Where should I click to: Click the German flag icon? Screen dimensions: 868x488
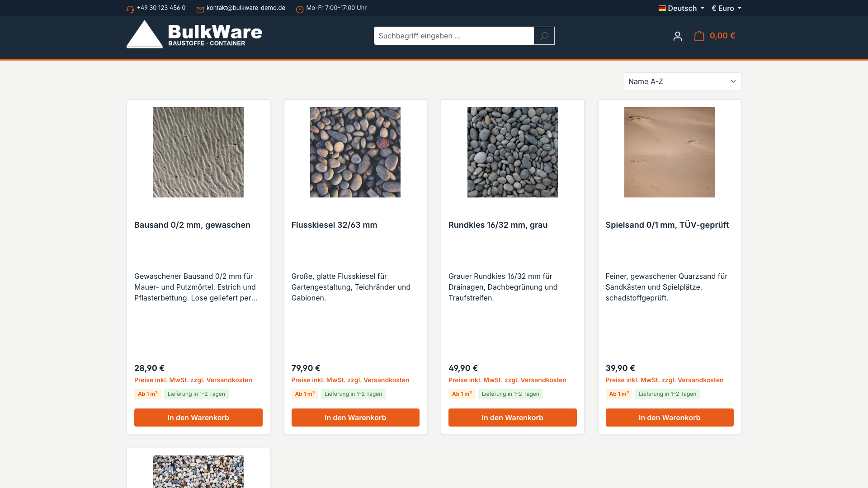pos(662,8)
